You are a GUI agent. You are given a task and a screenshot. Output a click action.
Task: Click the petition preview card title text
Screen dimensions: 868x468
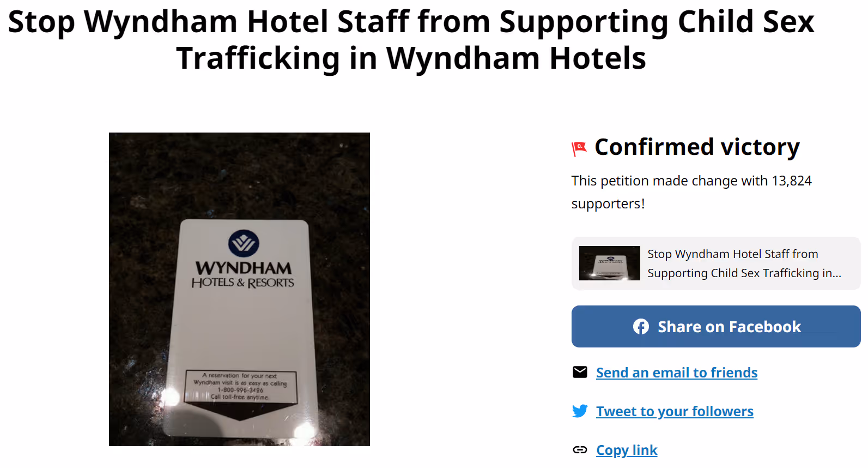pyautogui.click(x=744, y=263)
